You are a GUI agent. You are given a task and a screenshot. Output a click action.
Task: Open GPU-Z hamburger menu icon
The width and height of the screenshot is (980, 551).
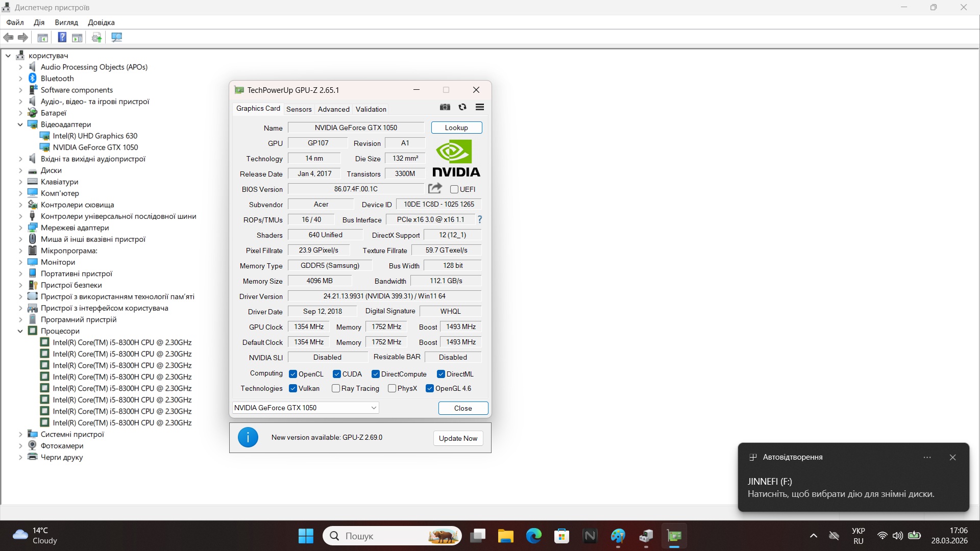480,107
